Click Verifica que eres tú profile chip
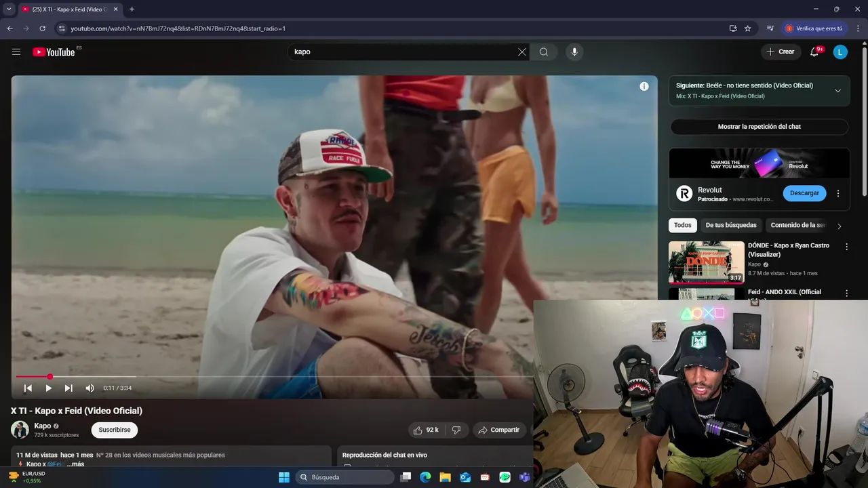868x488 pixels. (814, 28)
